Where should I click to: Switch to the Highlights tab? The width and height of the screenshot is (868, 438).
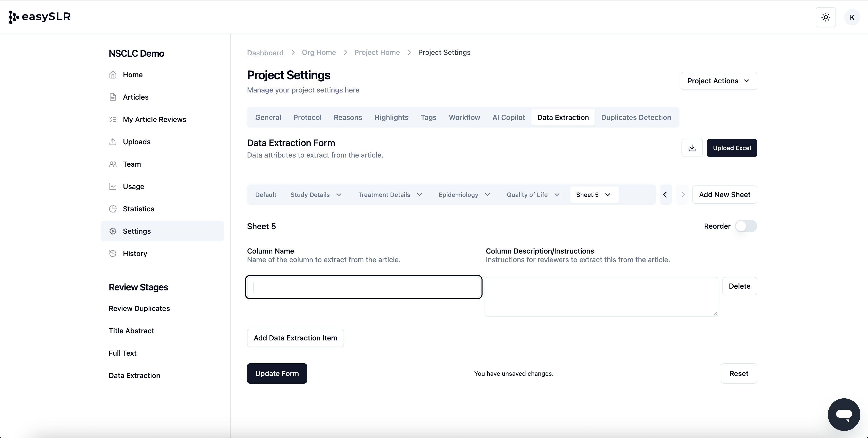pos(391,117)
